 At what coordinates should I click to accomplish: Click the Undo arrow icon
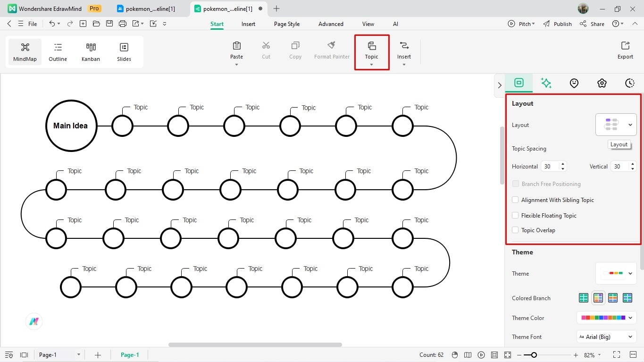(x=52, y=24)
